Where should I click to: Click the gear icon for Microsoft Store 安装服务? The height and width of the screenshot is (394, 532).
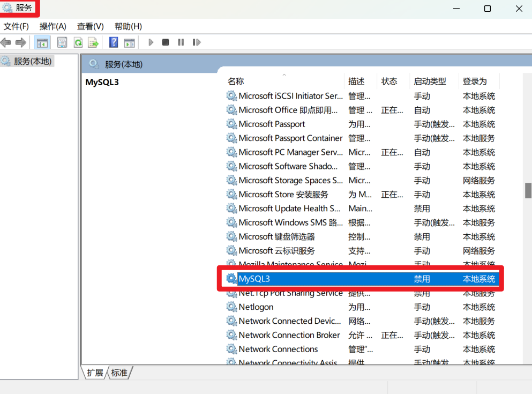[x=232, y=195]
